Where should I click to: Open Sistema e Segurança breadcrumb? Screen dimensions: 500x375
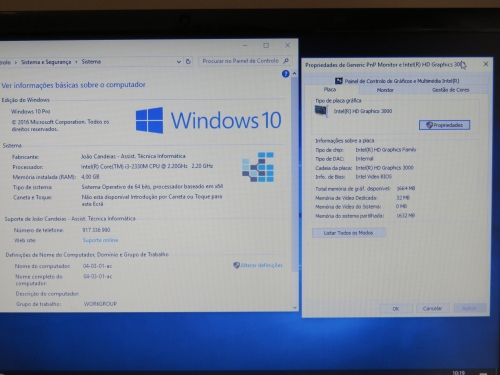pyautogui.click(x=46, y=62)
